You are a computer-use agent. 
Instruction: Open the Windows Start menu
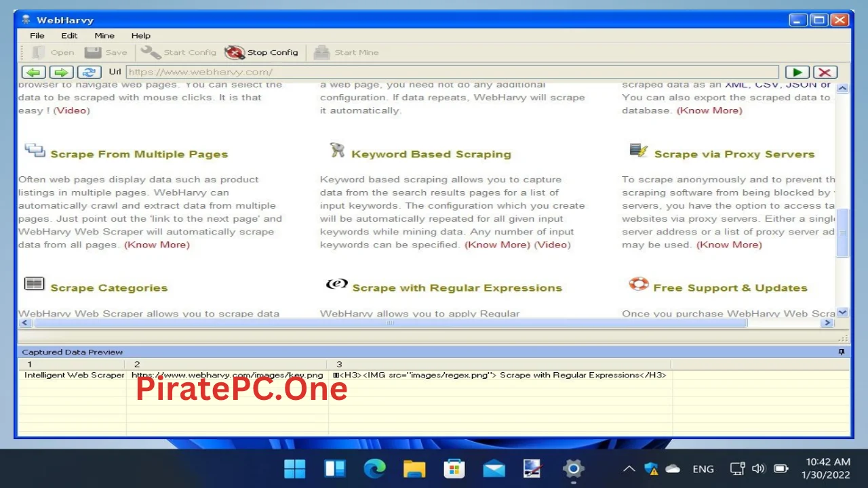click(295, 468)
